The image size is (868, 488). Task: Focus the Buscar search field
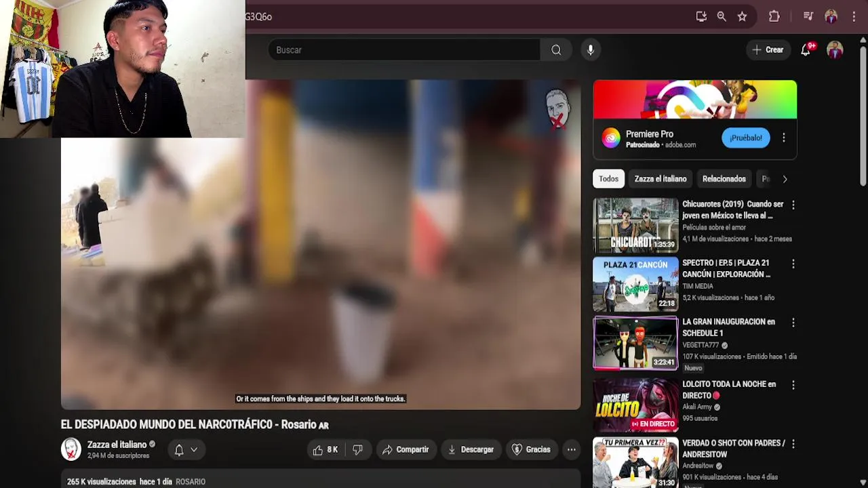(405, 49)
